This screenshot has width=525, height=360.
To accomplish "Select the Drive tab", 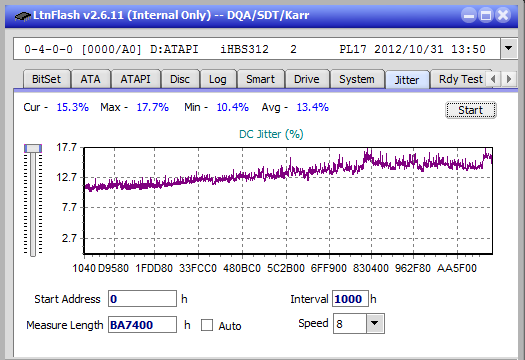I will click(x=307, y=79).
